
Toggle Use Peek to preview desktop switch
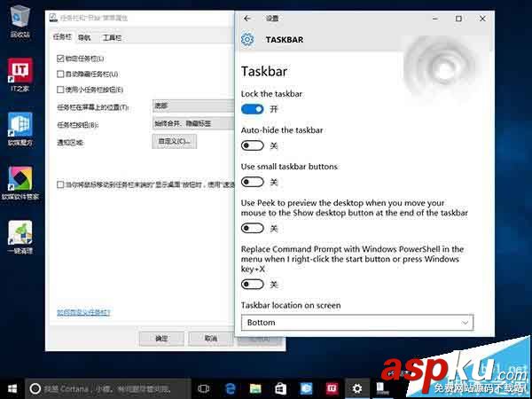[x=252, y=229]
